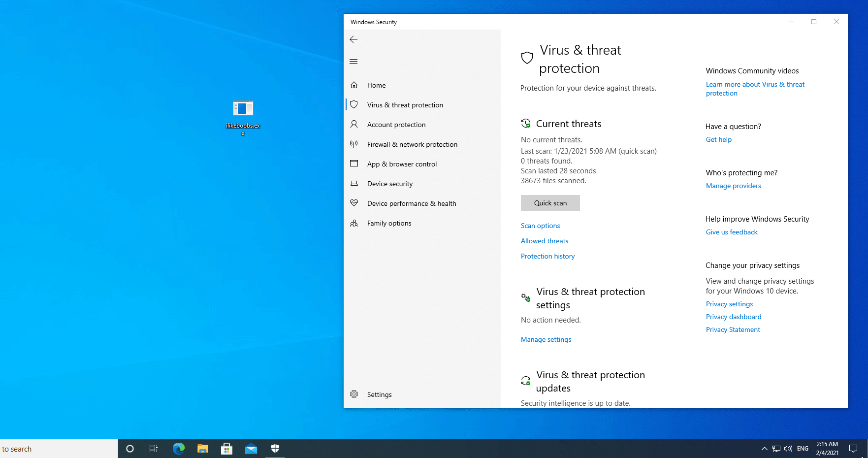Open Cortana circle on taskbar
The height and width of the screenshot is (458, 868).
point(130,449)
